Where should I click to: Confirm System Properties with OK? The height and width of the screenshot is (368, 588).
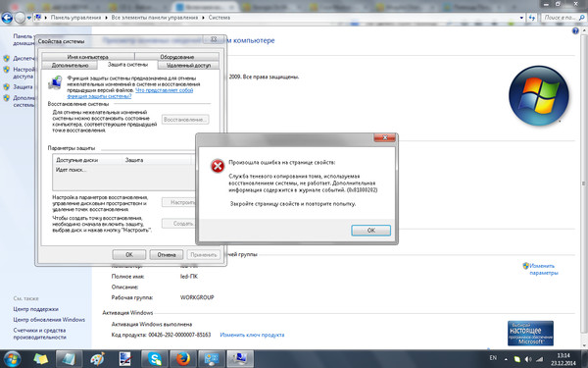129,254
